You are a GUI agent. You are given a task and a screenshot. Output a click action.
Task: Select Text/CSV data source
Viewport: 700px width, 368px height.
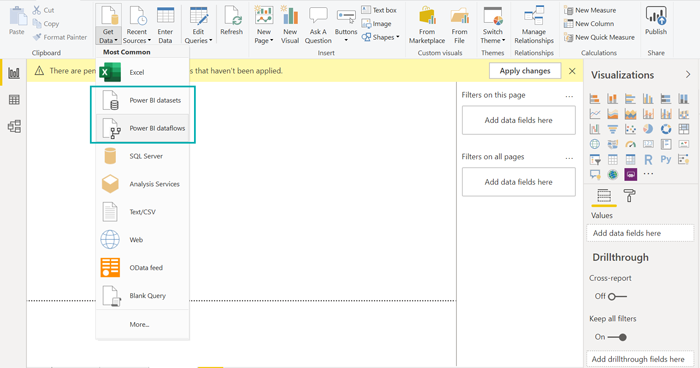tap(142, 212)
